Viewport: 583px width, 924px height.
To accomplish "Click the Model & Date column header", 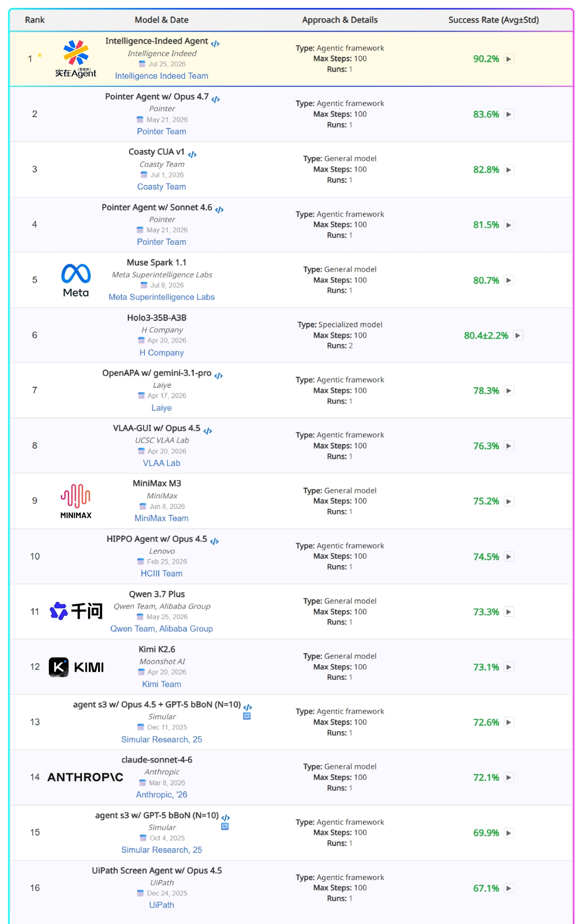I will [161, 20].
